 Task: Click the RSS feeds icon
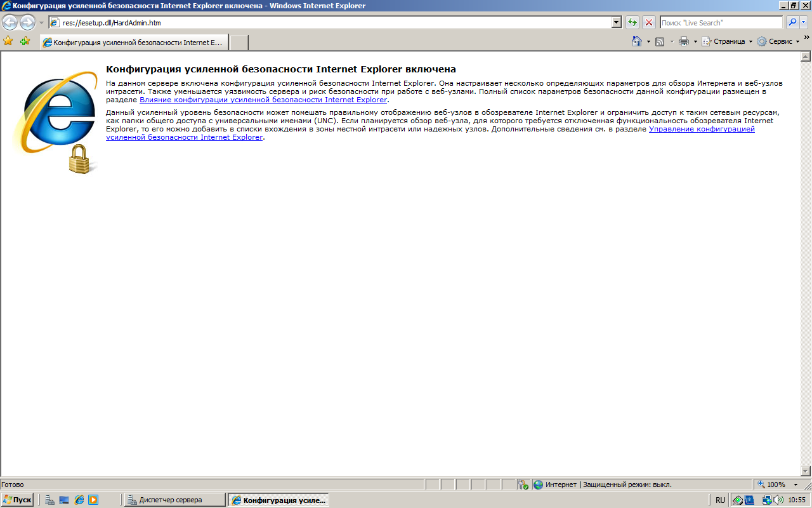660,41
